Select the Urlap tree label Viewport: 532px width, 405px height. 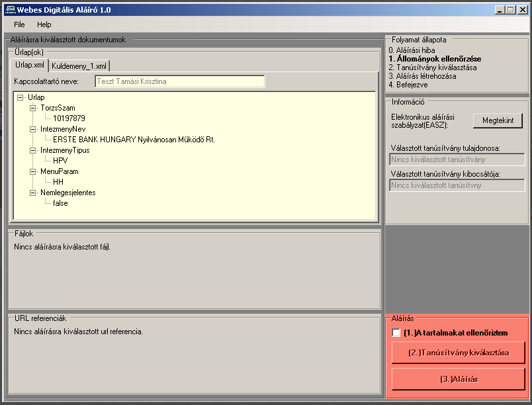(x=36, y=97)
